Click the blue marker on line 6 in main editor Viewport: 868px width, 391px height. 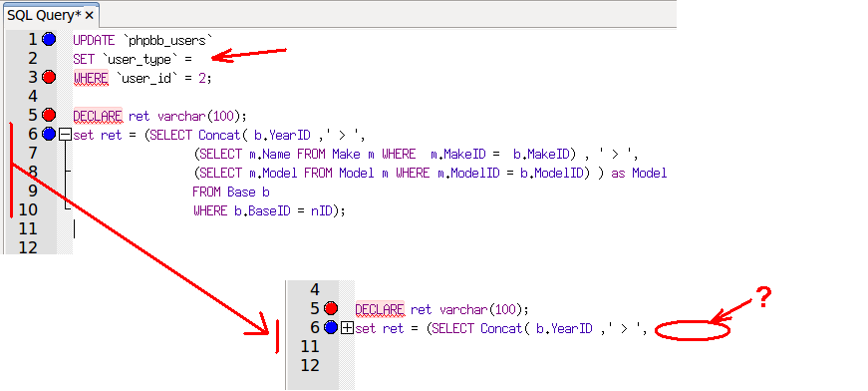pos(49,134)
